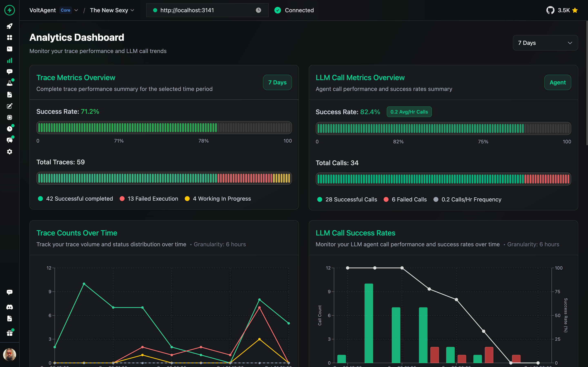Switch to the Agent view on LLM metrics
The height and width of the screenshot is (367, 588).
pyautogui.click(x=557, y=82)
